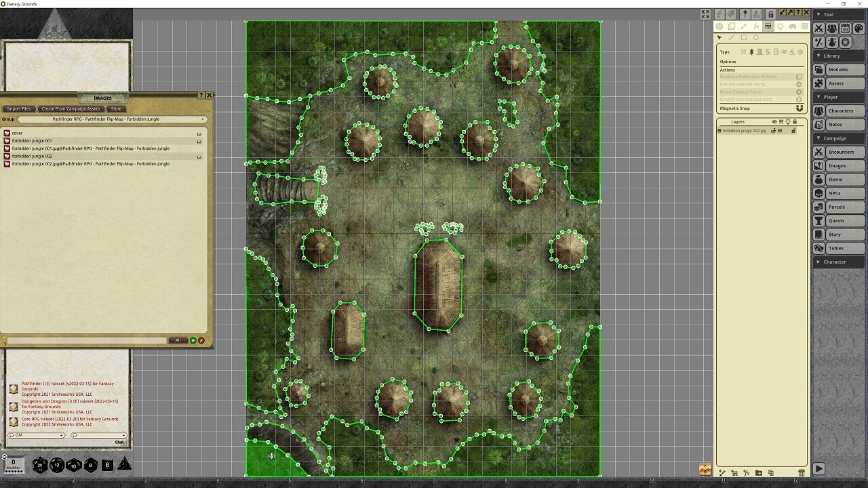The width and height of the screenshot is (868, 488).
Task: Click Create From Campaign Assets button
Action: click(x=71, y=108)
